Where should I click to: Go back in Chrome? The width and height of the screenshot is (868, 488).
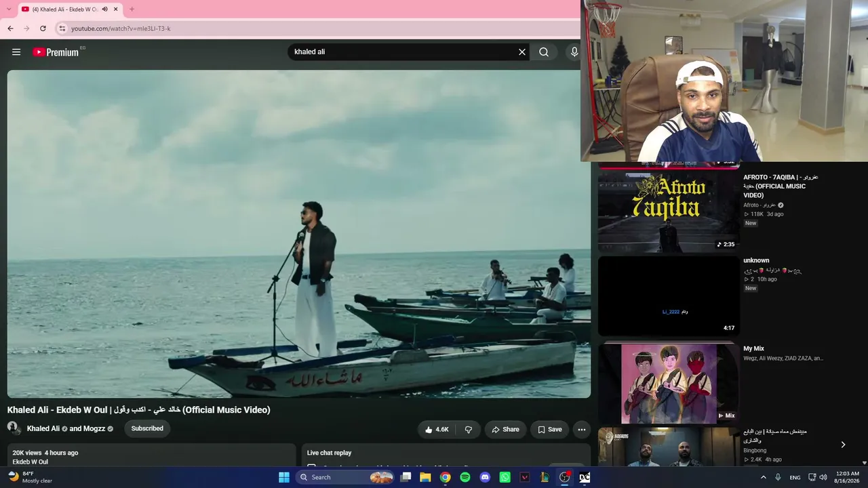[10, 28]
